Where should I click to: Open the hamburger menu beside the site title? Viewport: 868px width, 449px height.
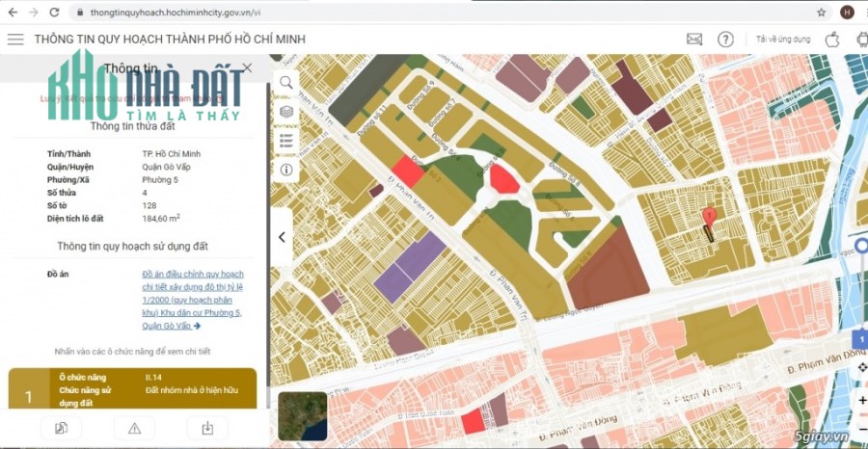point(15,40)
